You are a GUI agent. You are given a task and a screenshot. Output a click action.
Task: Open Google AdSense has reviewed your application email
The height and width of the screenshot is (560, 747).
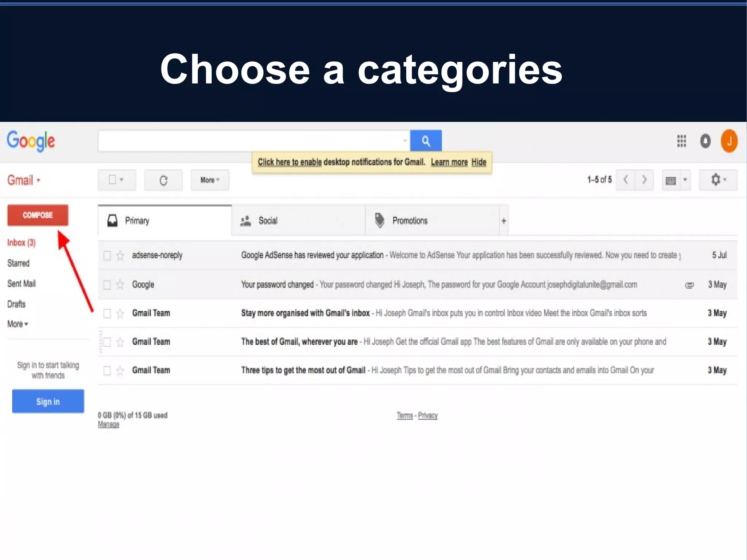click(417, 255)
